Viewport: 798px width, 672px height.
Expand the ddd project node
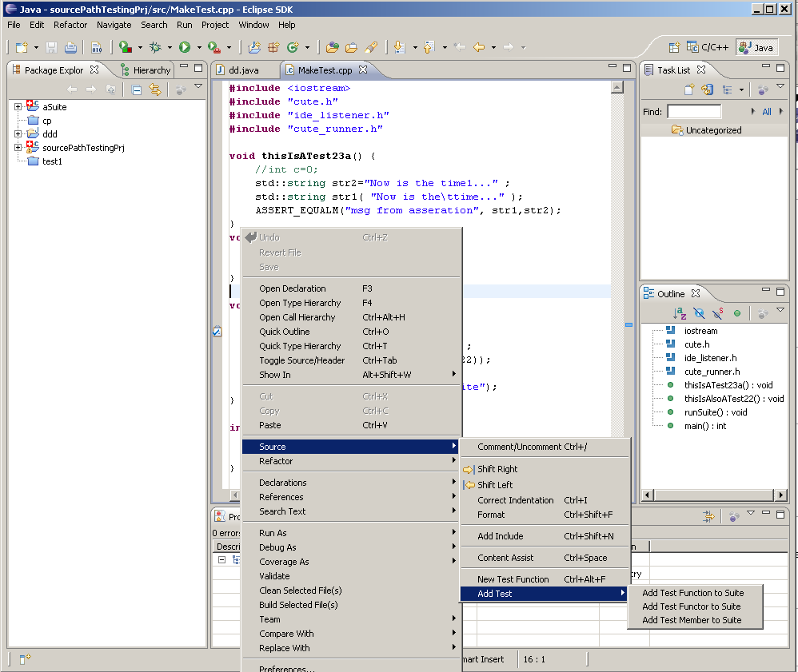[18, 133]
